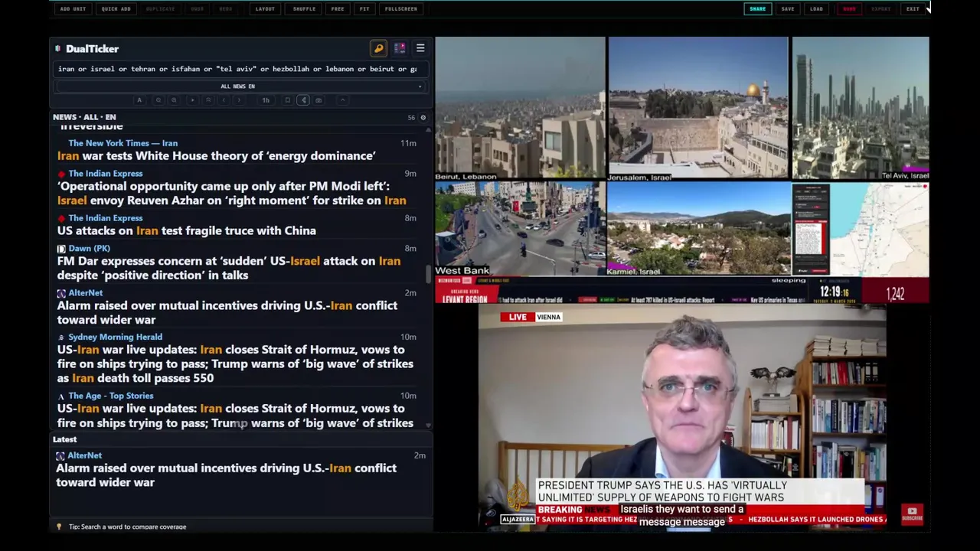Go to previous item with left arrow
This screenshot has width=980, height=551.
224,100
